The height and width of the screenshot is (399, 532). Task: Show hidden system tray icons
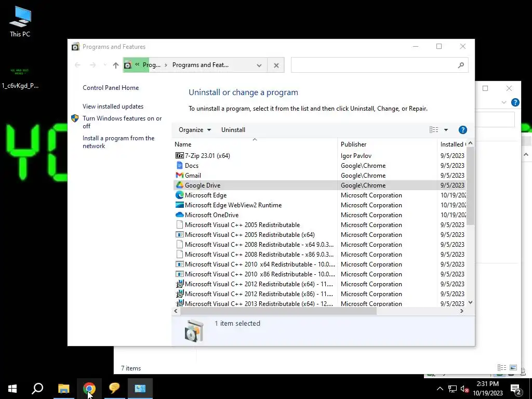pos(440,389)
